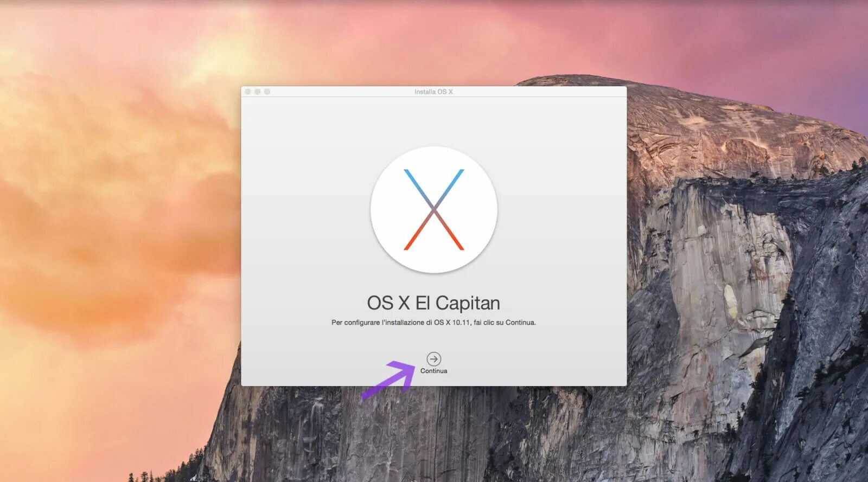This screenshot has width=868, height=482.
Task: Click the 'Per configurare l'installazione' instruction text
Action: click(433, 322)
